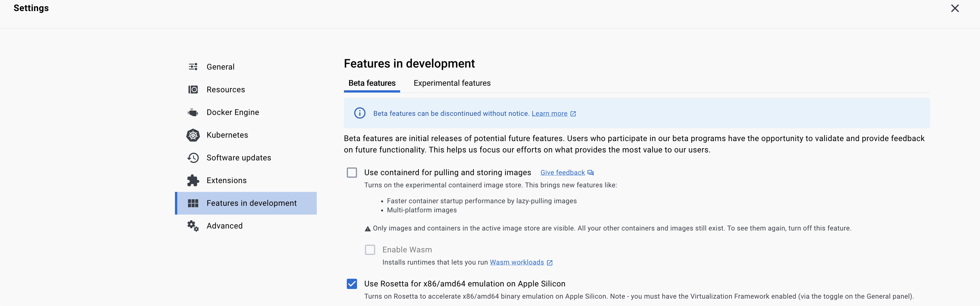Open the Docker Engine settings section
The height and width of the screenshot is (306, 980).
click(246, 112)
